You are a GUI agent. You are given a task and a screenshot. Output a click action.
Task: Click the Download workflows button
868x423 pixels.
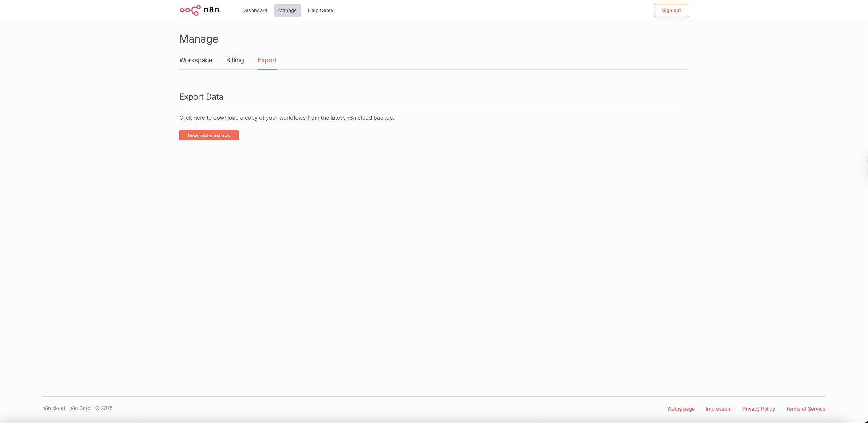coord(209,135)
